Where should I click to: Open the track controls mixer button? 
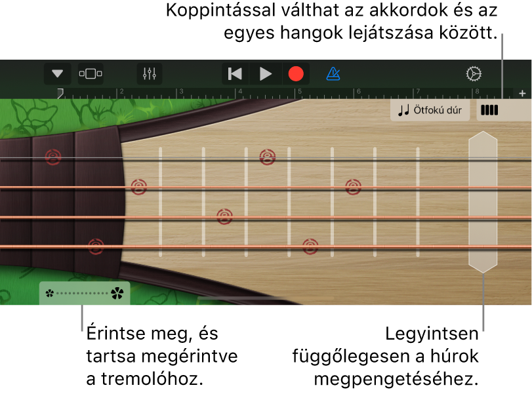coord(150,73)
